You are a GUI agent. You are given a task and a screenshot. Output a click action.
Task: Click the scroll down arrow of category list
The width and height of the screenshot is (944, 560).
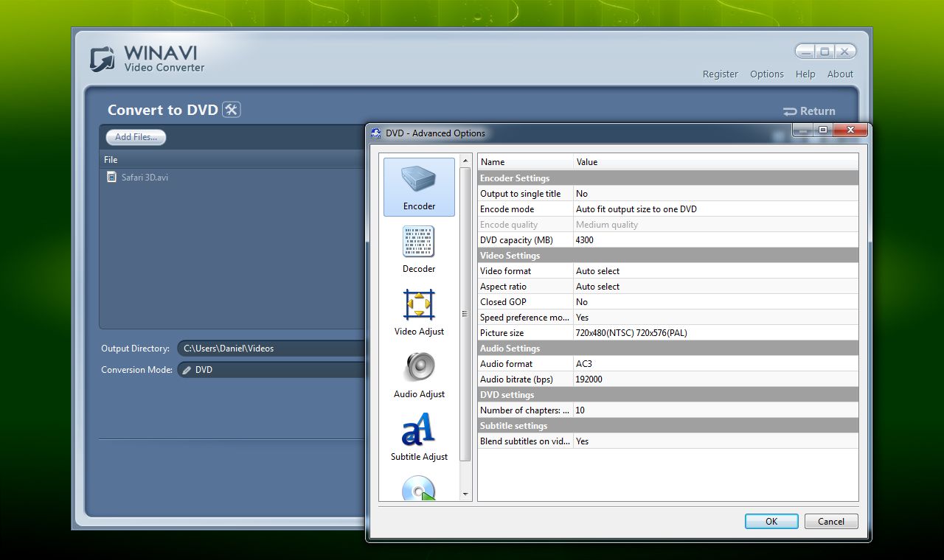coord(465,494)
